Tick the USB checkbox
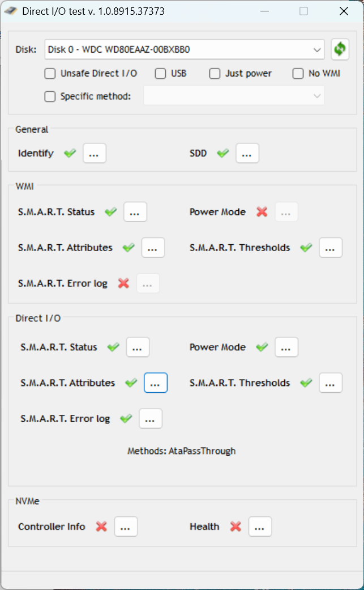The width and height of the screenshot is (364, 590). tap(160, 74)
